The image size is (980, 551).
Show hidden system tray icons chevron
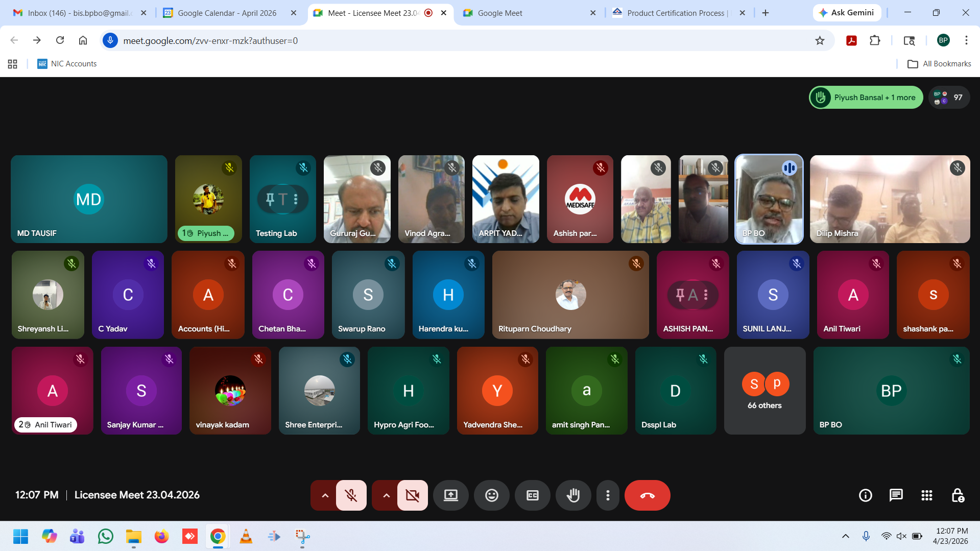click(845, 536)
